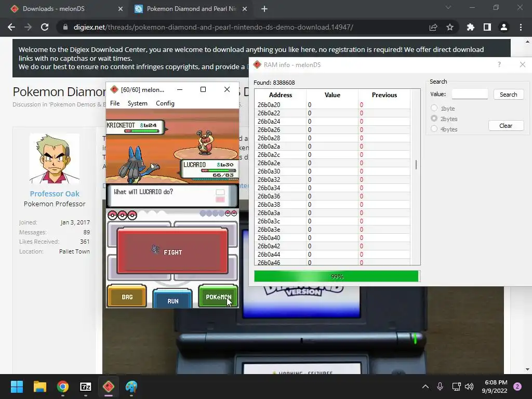Tap the POKéMON button in game

[x=218, y=297]
